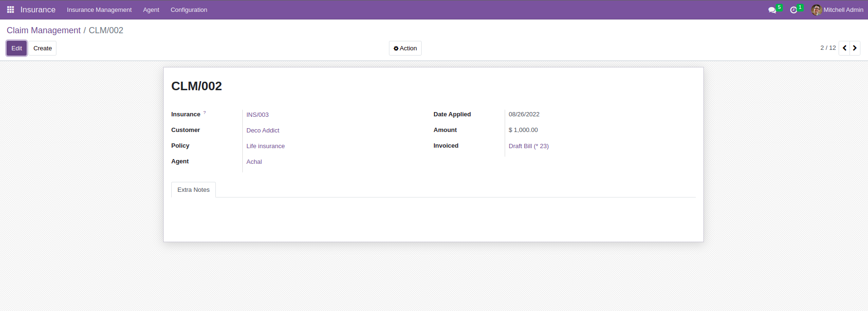This screenshot has width=868, height=311.
Task: Click the Agent field label in form
Action: (x=180, y=161)
